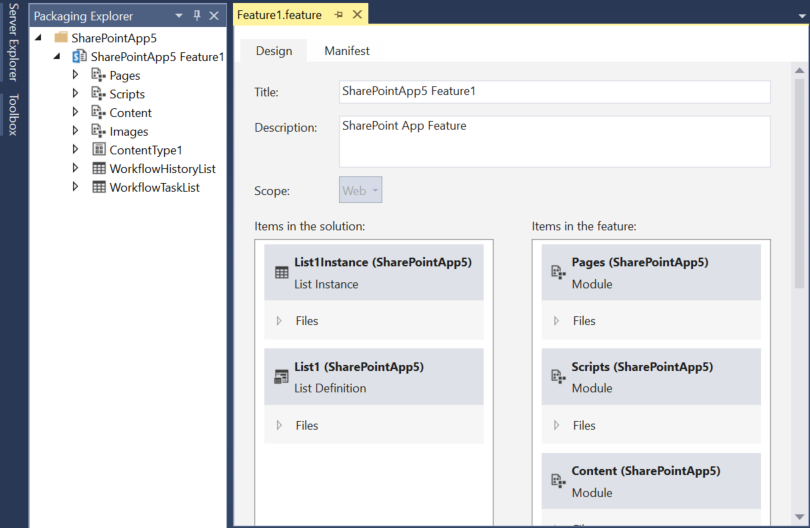Select the Feature1.feature document tab
This screenshot has height=528, width=810.
279,15
